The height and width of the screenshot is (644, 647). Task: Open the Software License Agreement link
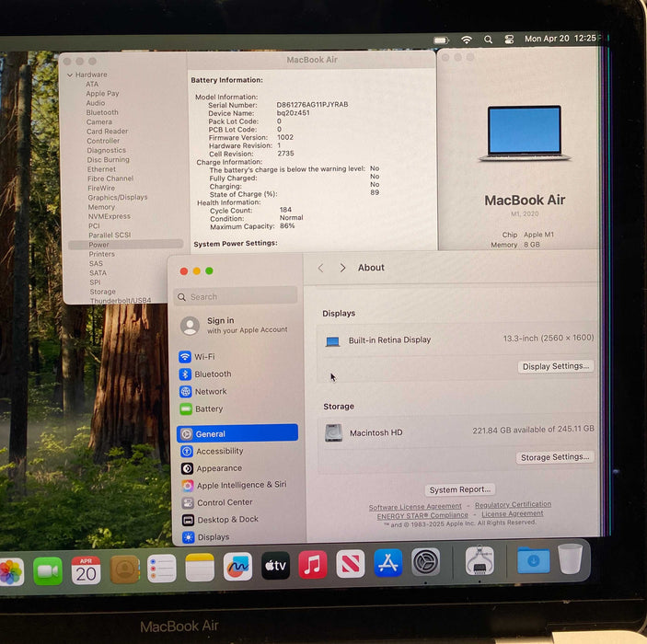tap(415, 507)
